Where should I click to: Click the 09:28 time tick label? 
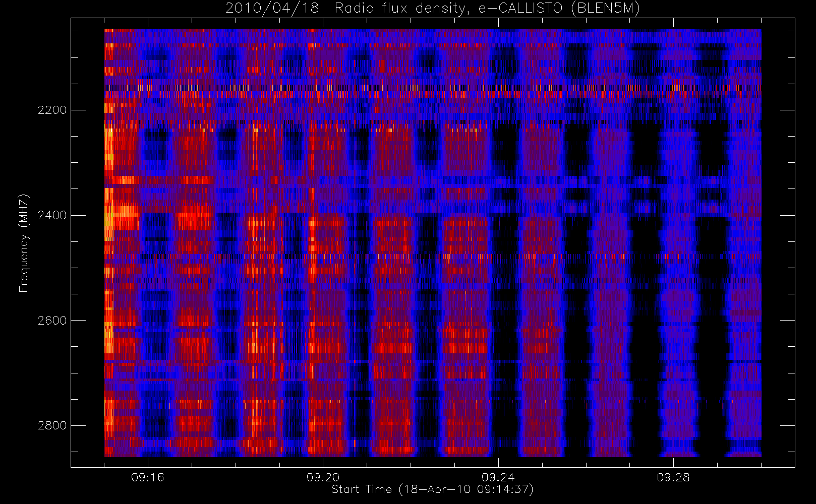pyautogui.click(x=673, y=477)
